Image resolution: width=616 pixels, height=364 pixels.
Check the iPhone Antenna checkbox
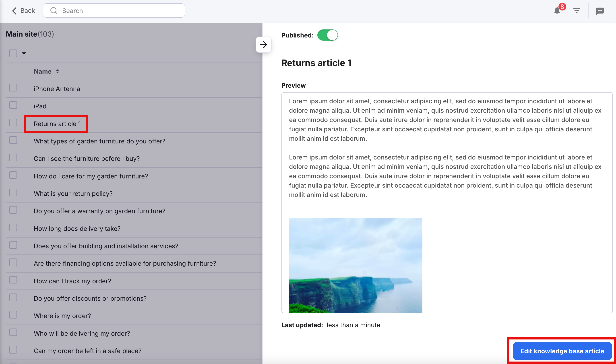click(x=13, y=88)
